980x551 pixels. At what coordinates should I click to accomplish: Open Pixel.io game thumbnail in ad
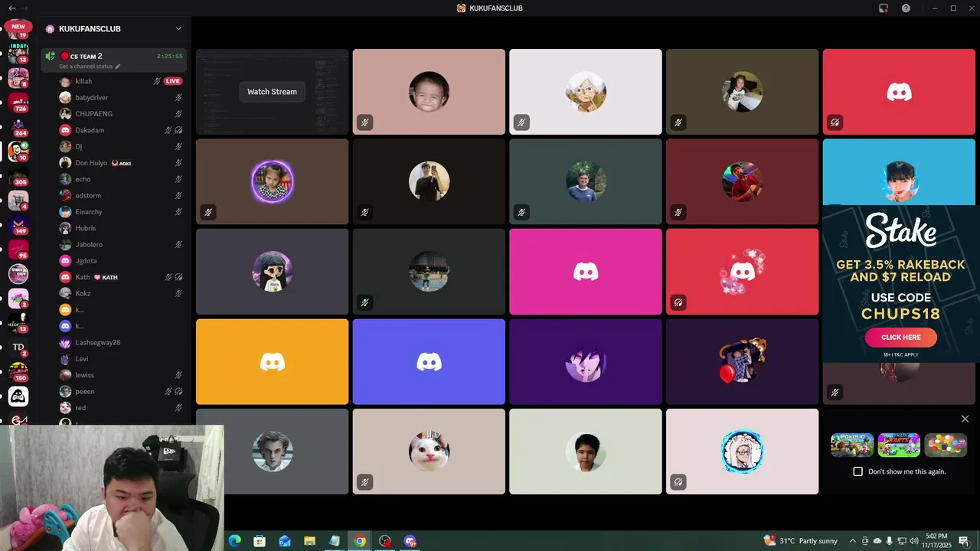(x=852, y=445)
